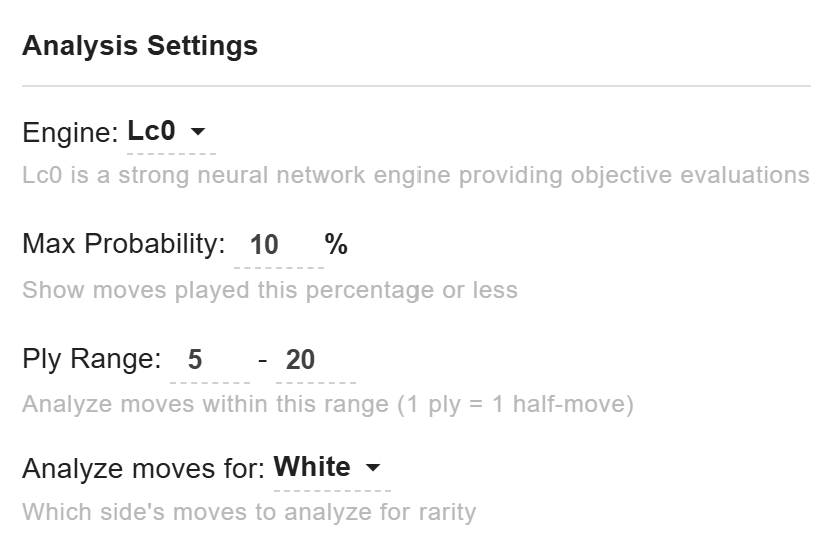The height and width of the screenshot is (550, 832).
Task: Click the percent sign after Max Probability
Action: click(x=336, y=245)
